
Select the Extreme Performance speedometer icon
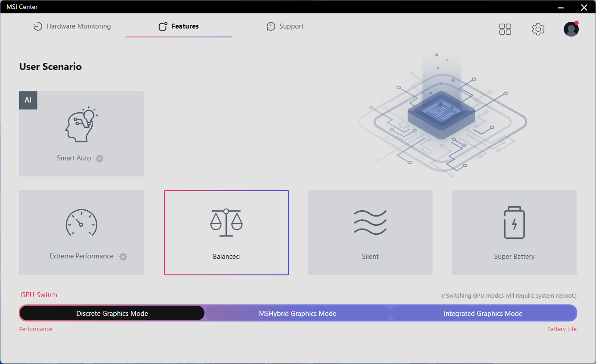click(x=81, y=223)
